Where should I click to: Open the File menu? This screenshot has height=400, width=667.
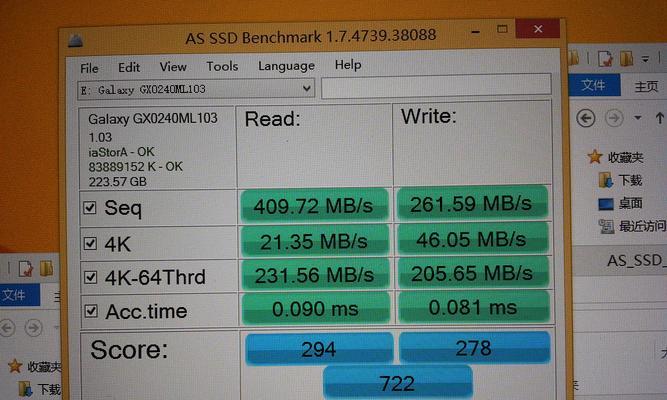tap(89, 68)
